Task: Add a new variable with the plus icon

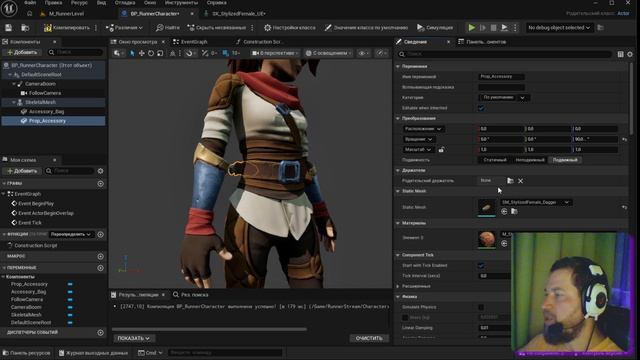Action: [x=100, y=268]
